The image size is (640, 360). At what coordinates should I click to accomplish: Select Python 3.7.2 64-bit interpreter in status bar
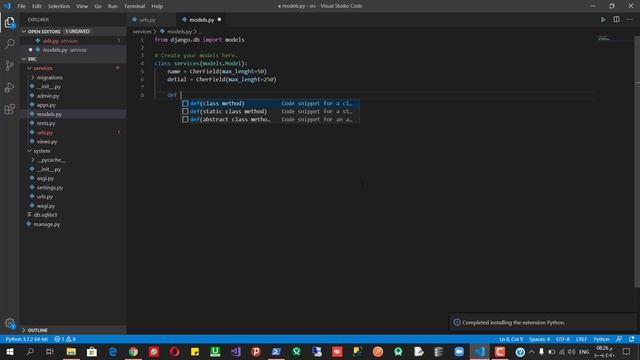point(27,339)
